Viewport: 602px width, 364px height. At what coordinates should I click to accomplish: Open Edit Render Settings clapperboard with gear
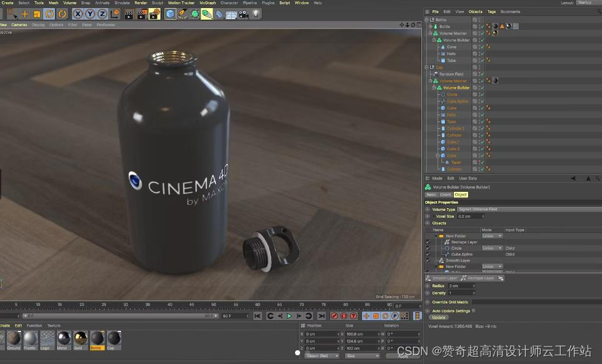155,14
